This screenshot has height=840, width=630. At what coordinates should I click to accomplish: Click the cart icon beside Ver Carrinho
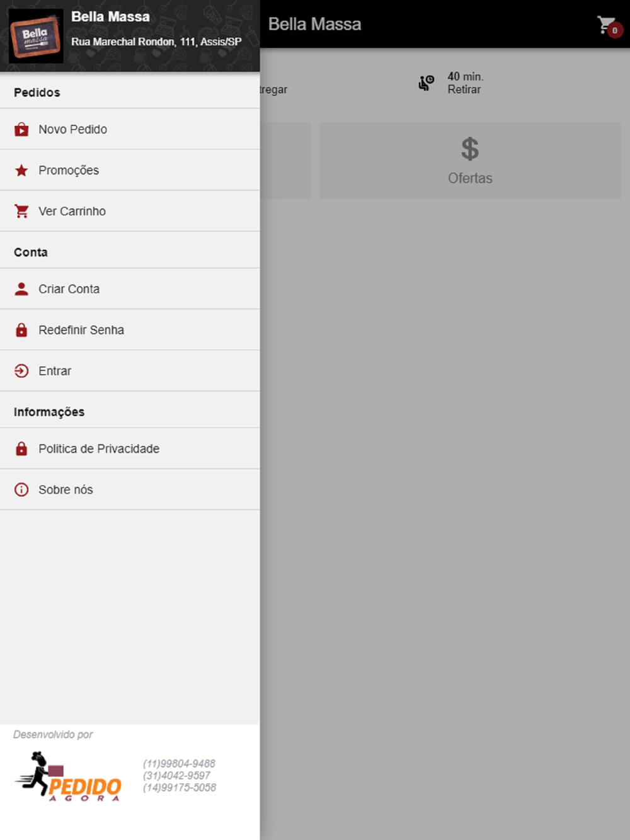(21, 211)
